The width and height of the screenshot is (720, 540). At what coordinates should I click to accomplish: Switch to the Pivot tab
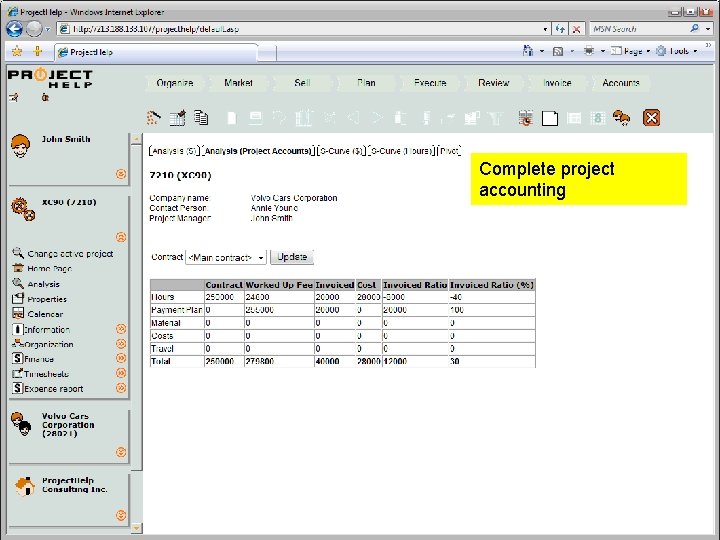click(449, 151)
